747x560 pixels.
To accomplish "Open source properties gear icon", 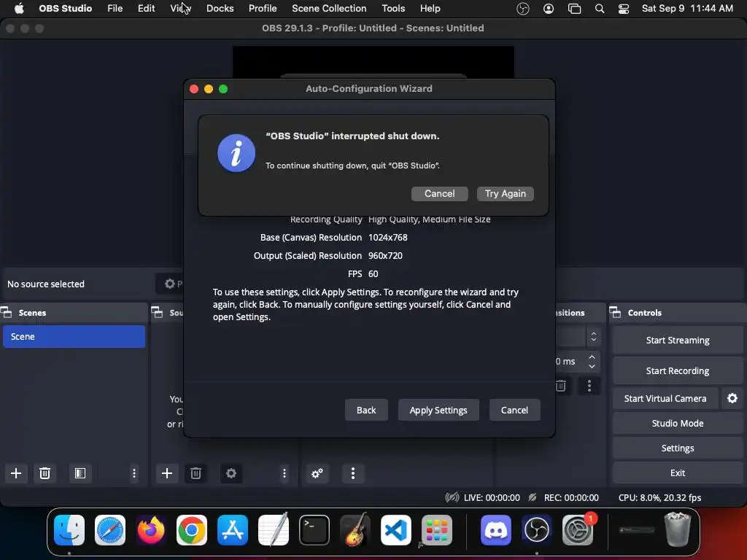I will [x=231, y=473].
